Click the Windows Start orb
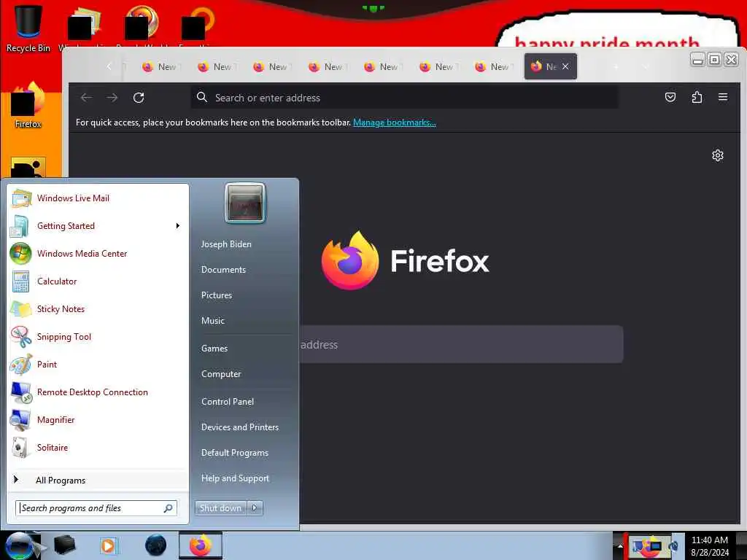747x560 pixels. (x=19, y=545)
